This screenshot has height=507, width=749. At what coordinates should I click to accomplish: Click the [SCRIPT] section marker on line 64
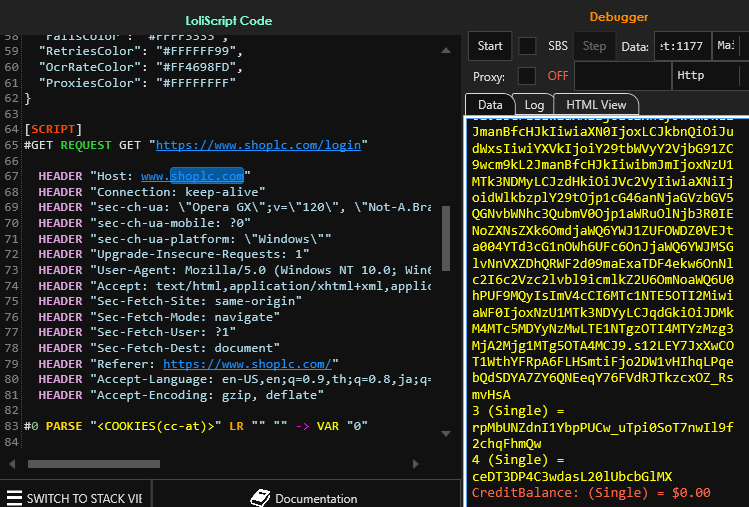(53, 129)
